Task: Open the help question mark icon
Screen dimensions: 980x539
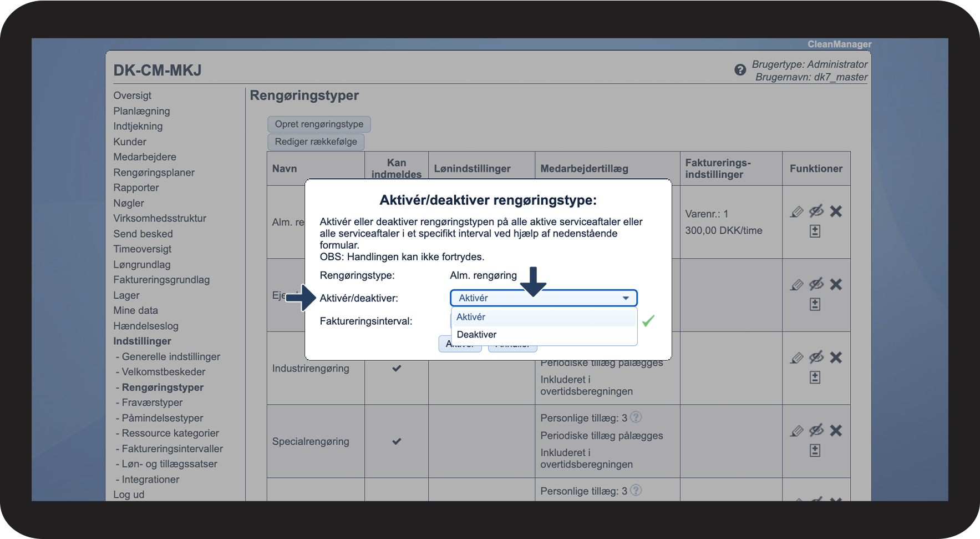Action: [740, 70]
